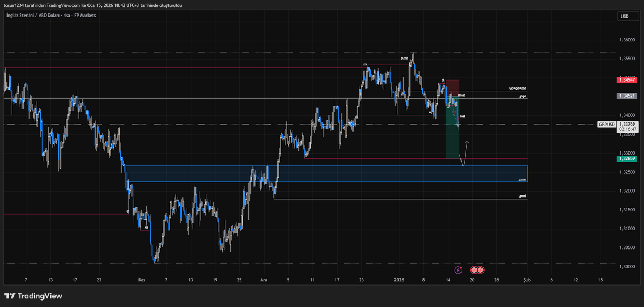644x307 pixels.
Task: Select the 'pml' line label
Action: pyautogui.click(x=523, y=196)
